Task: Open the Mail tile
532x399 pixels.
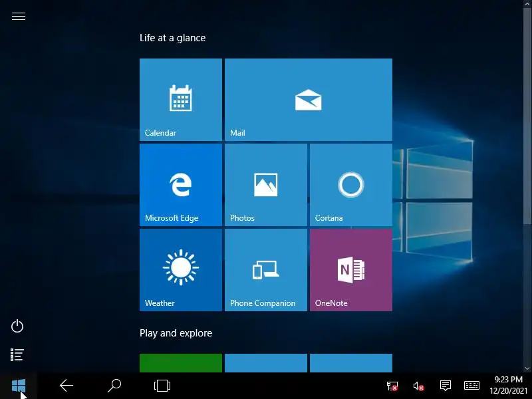Action: click(x=309, y=99)
